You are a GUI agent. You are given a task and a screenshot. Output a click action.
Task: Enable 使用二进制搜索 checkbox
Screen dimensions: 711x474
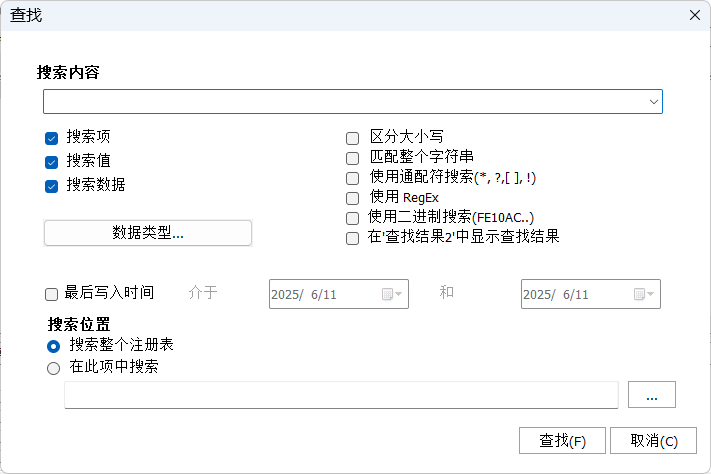[x=352, y=218]
